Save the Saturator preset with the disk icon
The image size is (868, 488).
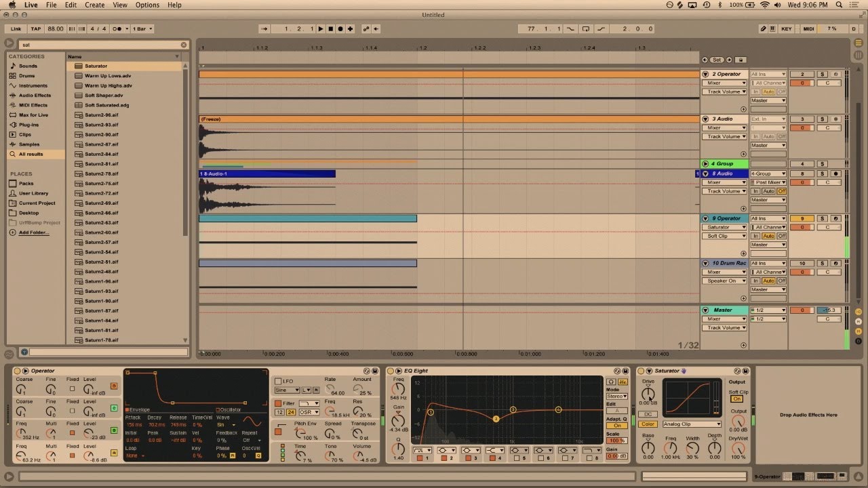click(746, 371)
